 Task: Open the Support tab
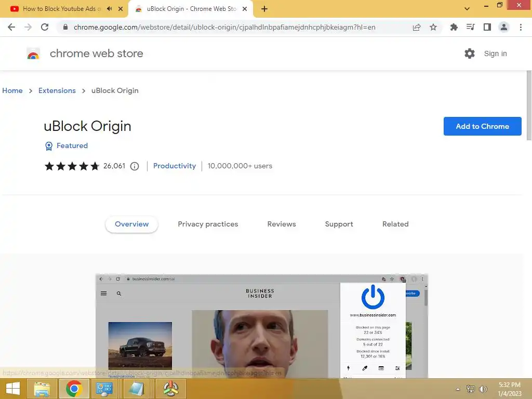click(339, 224)
